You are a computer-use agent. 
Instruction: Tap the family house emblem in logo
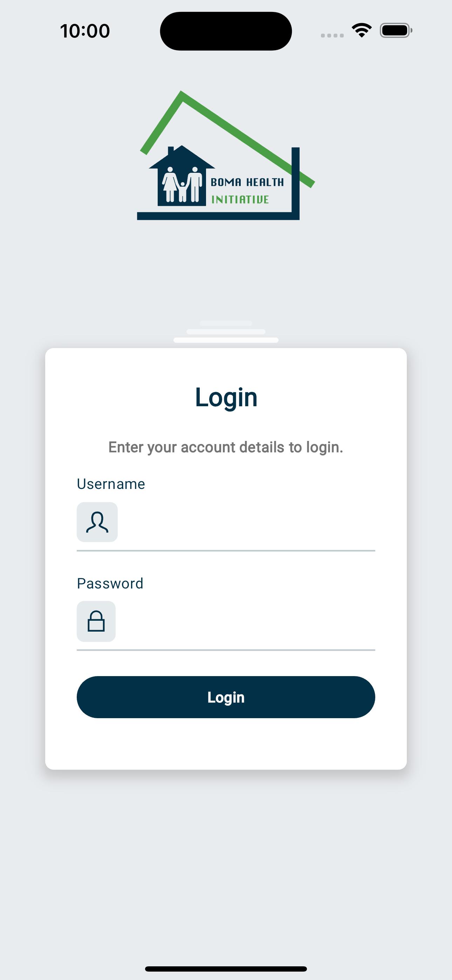tap(182, 176)
